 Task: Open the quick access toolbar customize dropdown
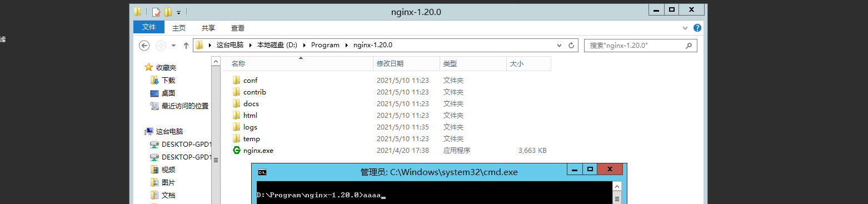click(178, 12)
